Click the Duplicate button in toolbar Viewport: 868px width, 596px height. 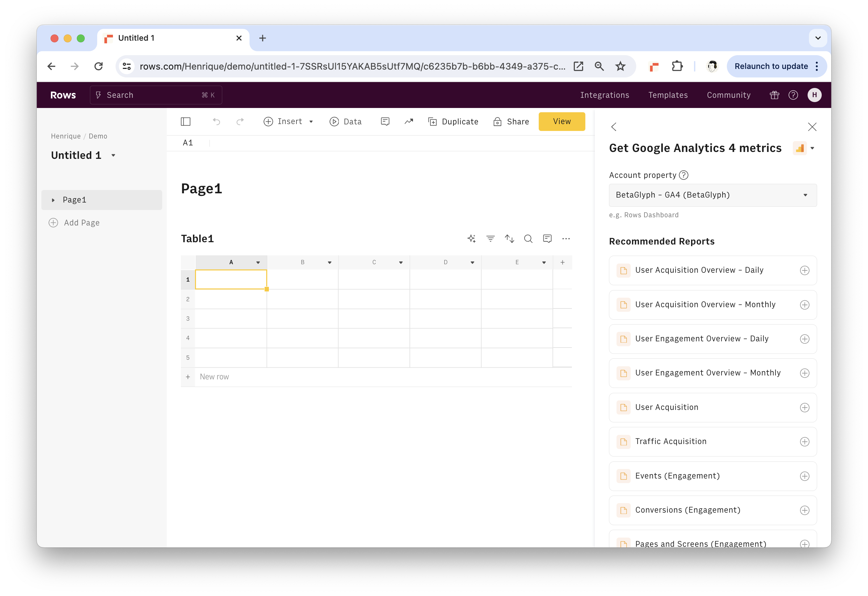[454, 122]
